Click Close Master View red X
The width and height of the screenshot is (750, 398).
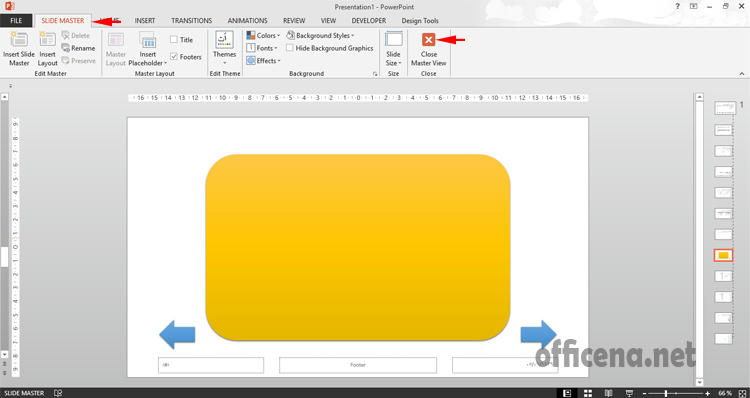pos(429,40)
